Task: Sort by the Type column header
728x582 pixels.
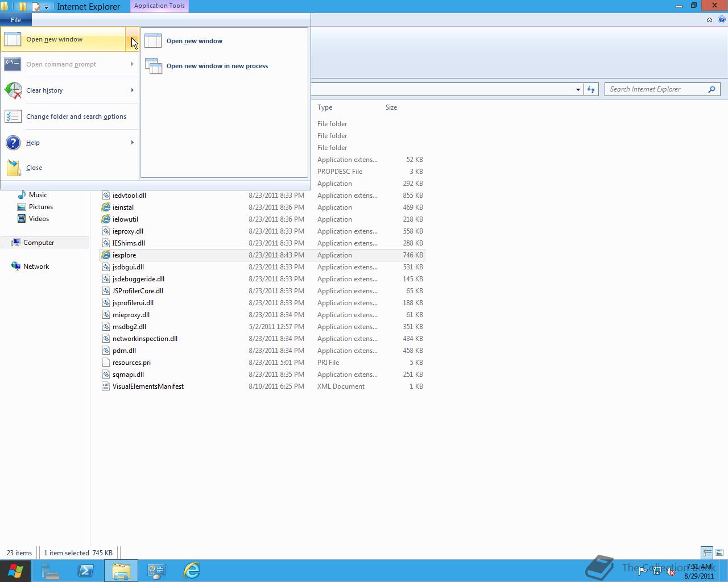Action: [x=325, y=107]
